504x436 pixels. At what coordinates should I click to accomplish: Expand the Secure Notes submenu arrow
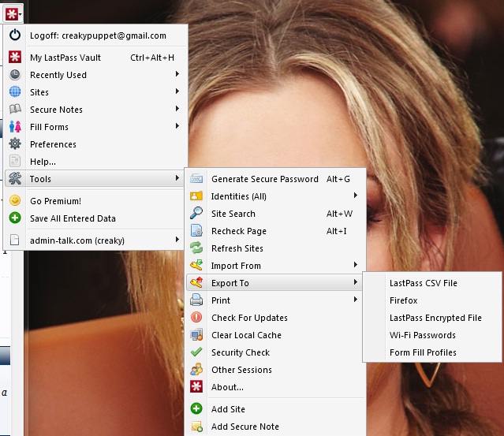[x=177, y=109]
